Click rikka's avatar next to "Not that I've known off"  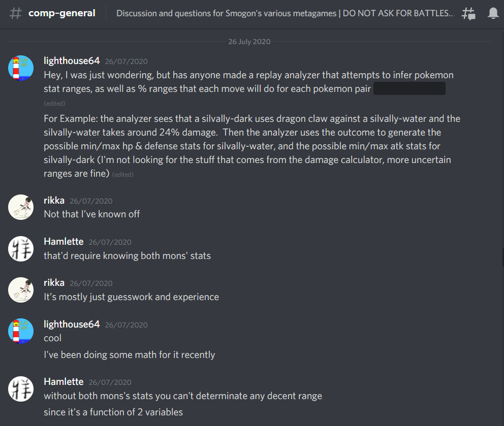pos(21,207)
